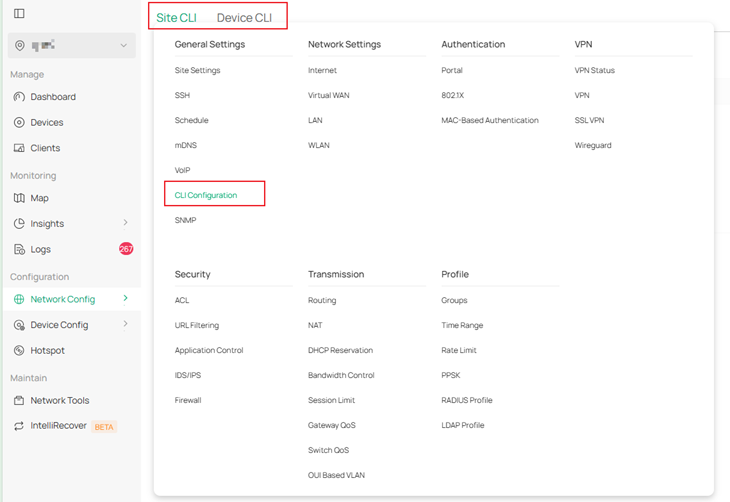This screenshot has height=502, width=730.
Task: Open URL Filtering settings
Action: [197, 325]
